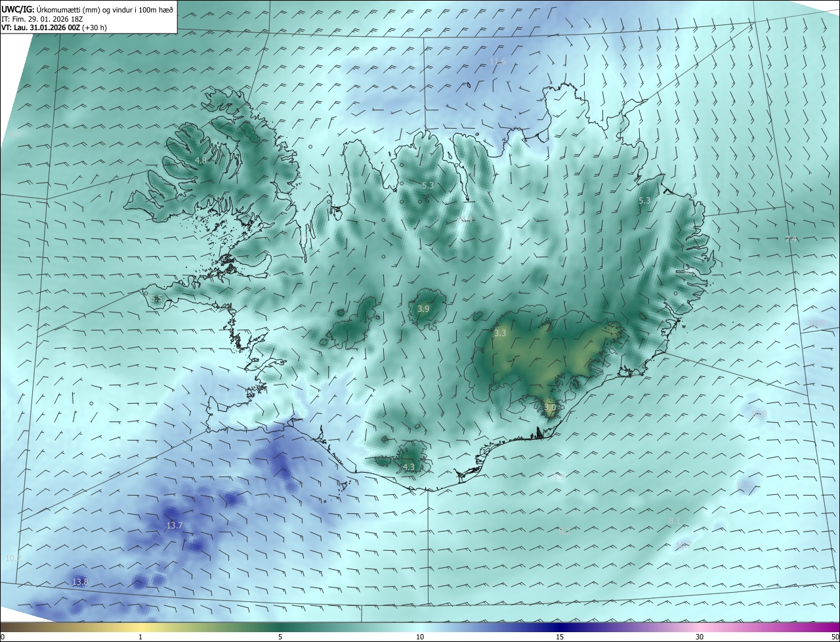
Task: Click the 3.3 value on the large glacier
Action: (500, 333)
